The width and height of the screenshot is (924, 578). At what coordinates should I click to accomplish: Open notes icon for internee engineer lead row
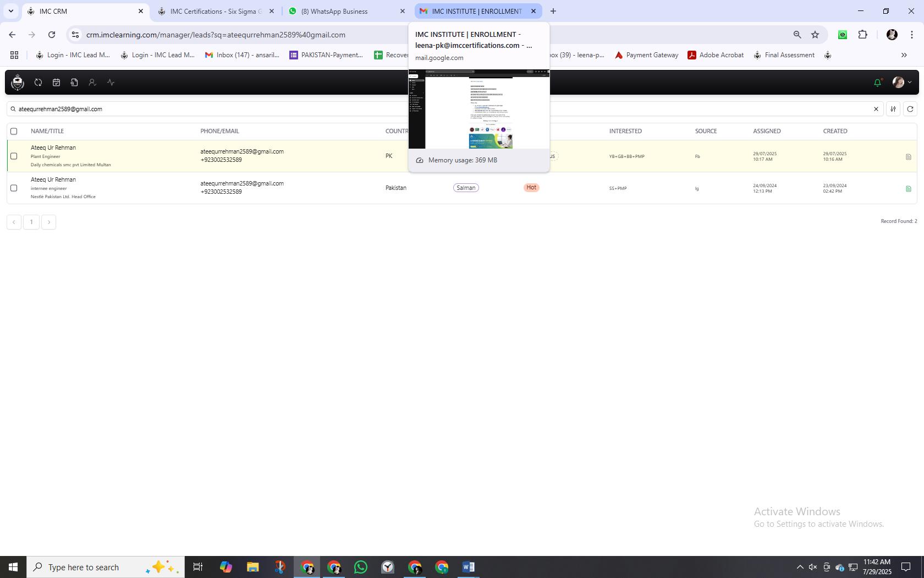[908, 189]
